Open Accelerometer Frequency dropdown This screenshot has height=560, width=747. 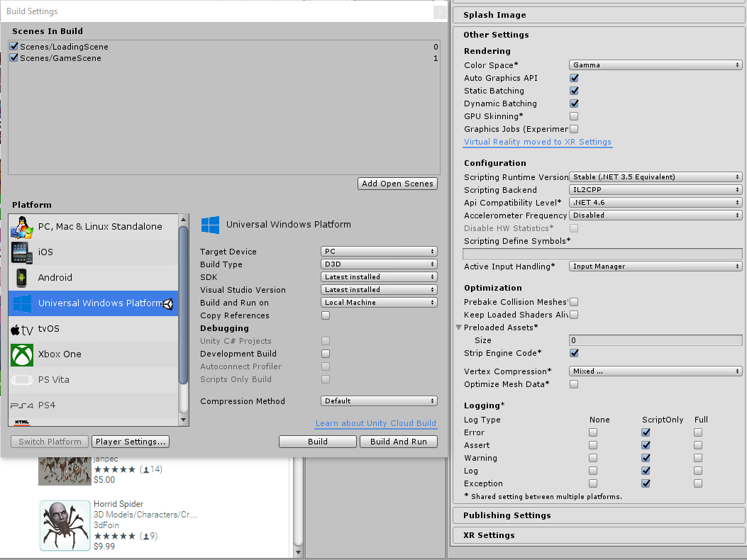(x=655, y=215)
